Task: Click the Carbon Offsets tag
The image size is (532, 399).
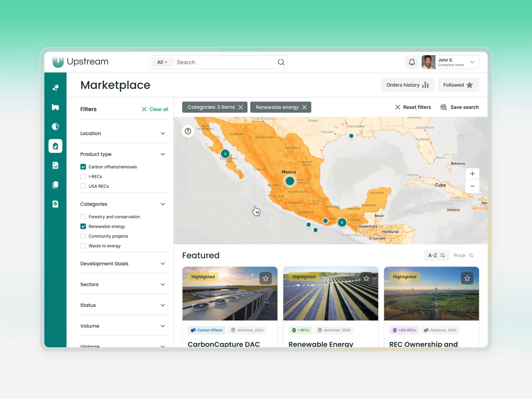Action: click(x=207, y=330)
